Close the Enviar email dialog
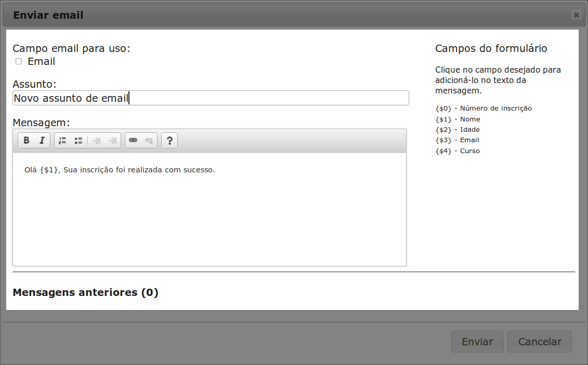 pos(576,15)
